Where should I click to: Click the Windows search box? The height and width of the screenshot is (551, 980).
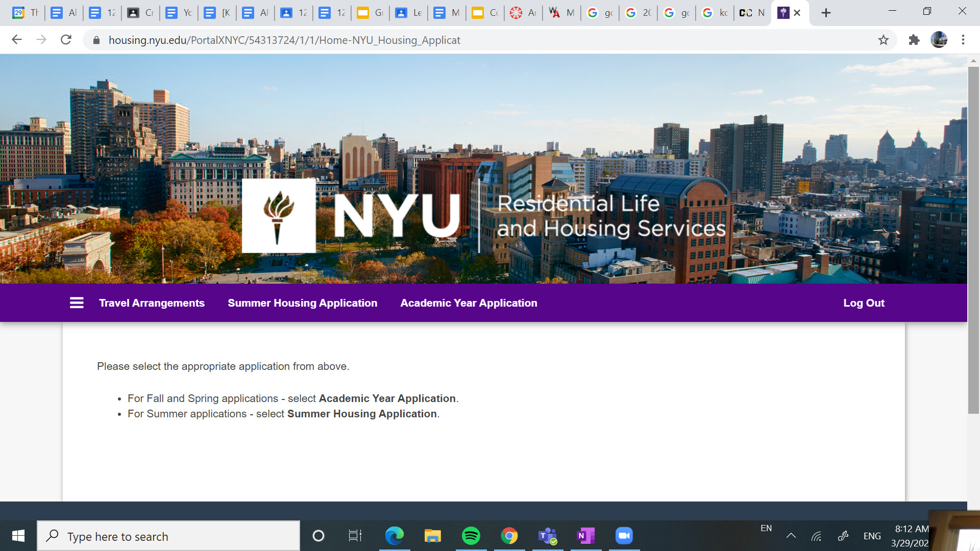pyautogui.click(x=168, y=536)
